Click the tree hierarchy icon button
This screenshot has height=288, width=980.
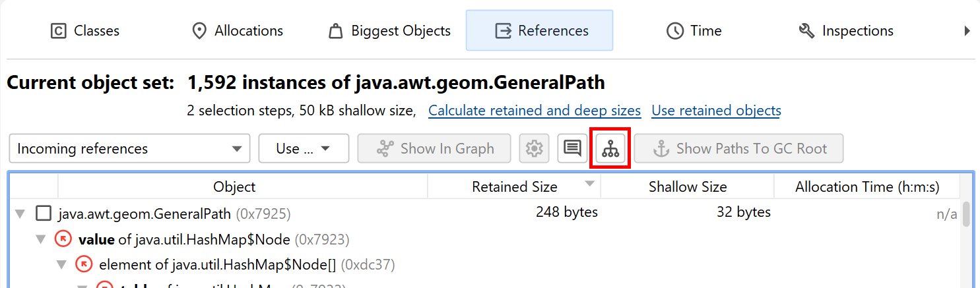pyautogui.click(x=611, y=149)
